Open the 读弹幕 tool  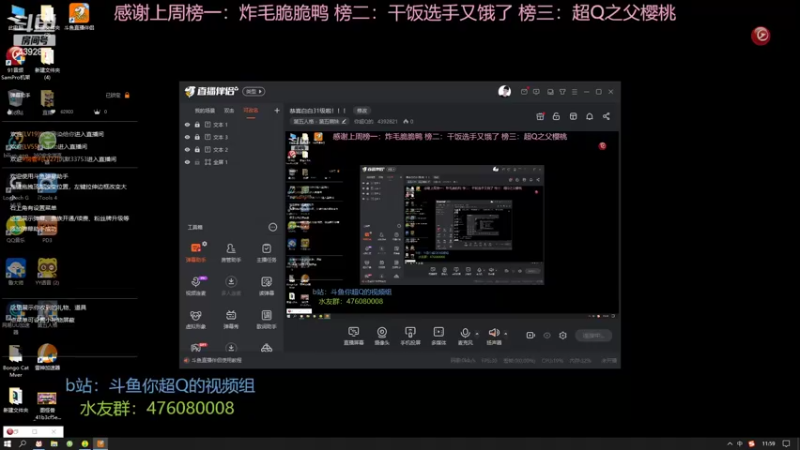pos(266,286)
